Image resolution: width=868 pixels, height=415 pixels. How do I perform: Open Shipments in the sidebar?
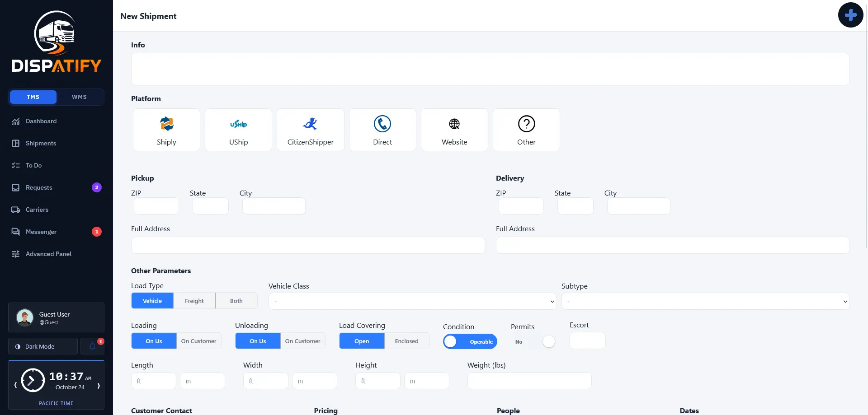[x=56, y=143]
